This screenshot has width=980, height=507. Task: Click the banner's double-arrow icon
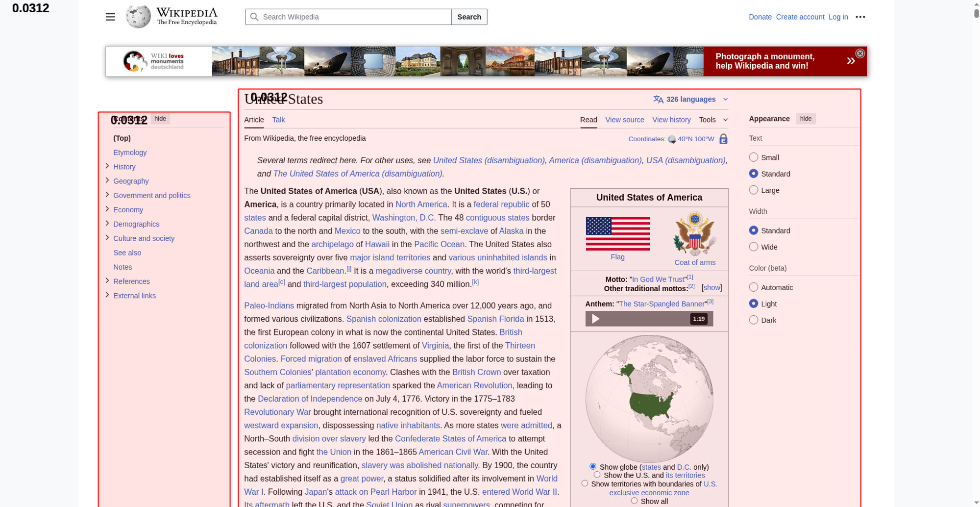pyautogui.click(x=851, y=61)
